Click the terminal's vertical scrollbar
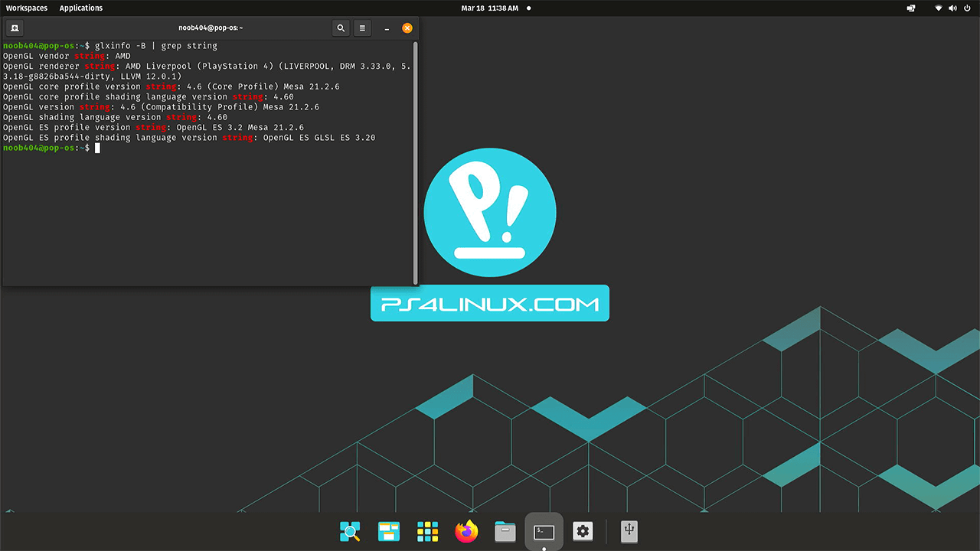Image resolution: width=980 pixels, height=551 pixels. click(416, 162)
